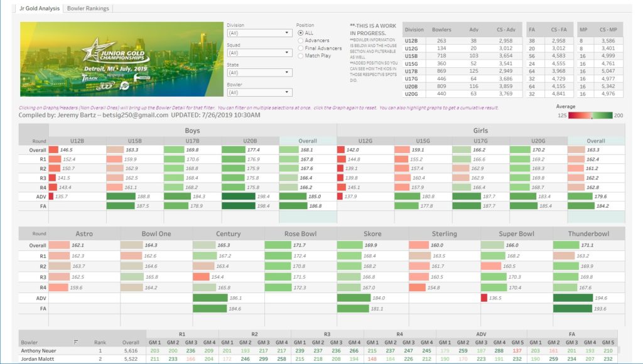Switch to the Bowler Rankings tab
Viewport: 643px width, 364px height.
point(88,8)
